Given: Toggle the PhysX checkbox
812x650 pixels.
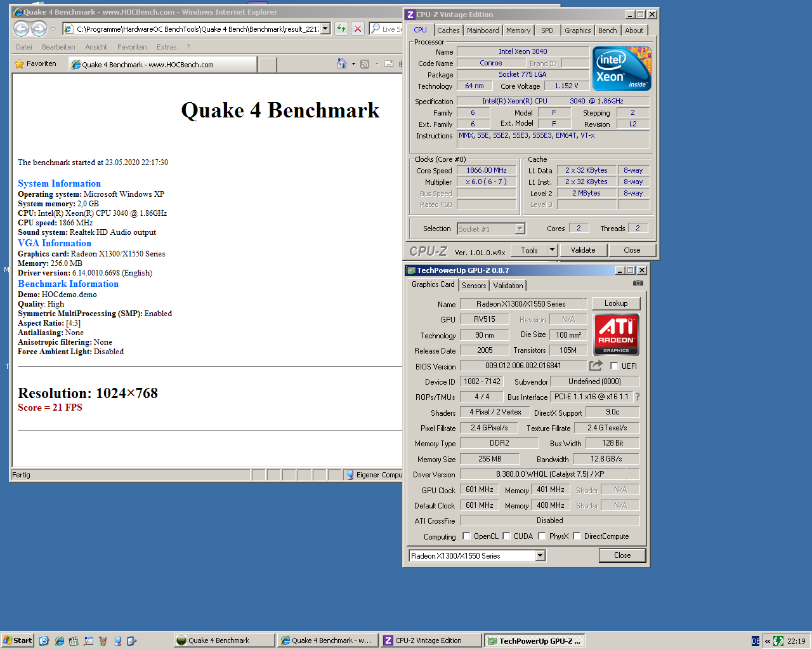Looking at the screenshot, I should [542, 536].
